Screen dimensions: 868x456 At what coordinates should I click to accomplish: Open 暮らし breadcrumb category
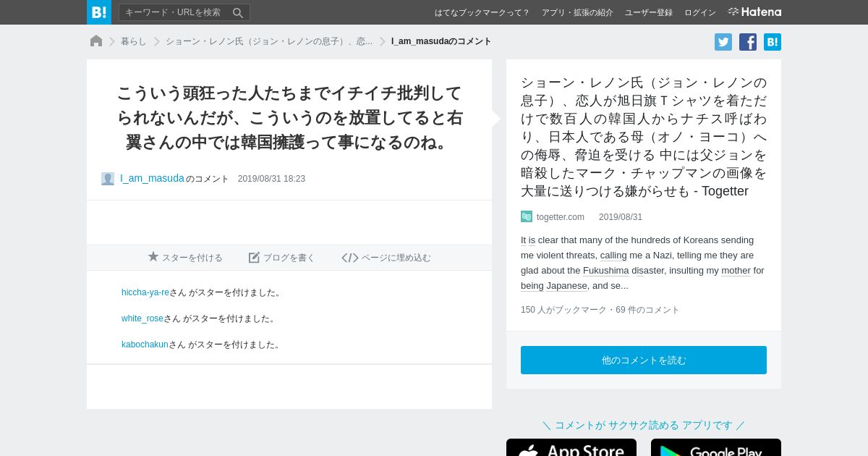point(134,41)
